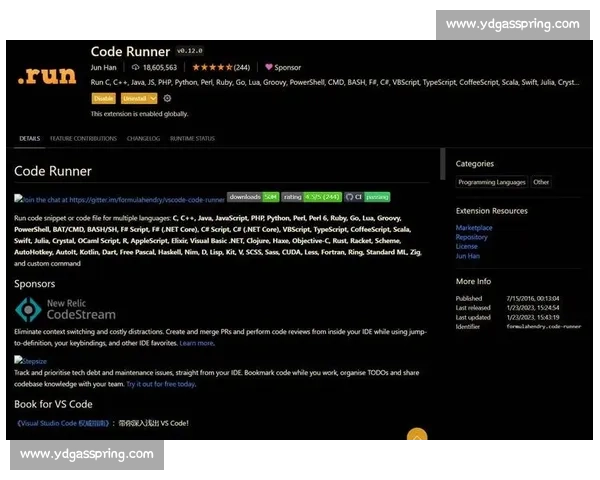The height and width of the screenshot is (480, 600).
Task: Click the (244) ratings count
Action: pos(242,67)
